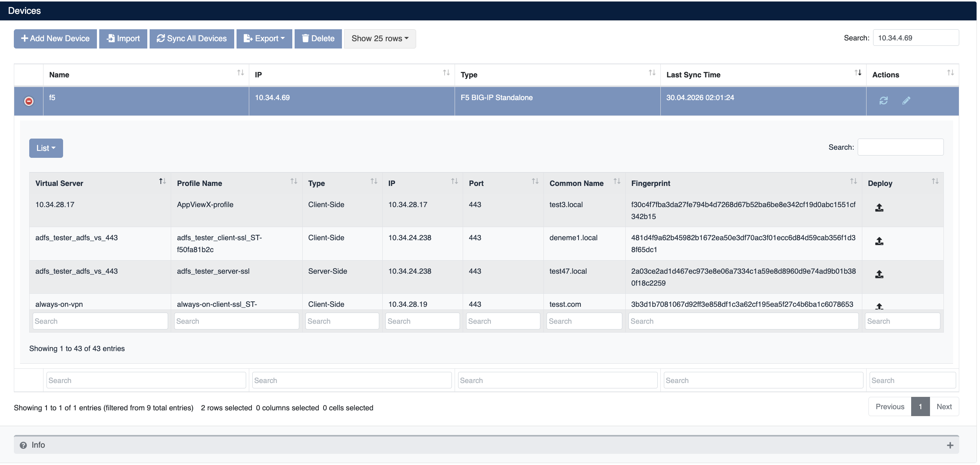Filter devices by Type footer search
Image resolution: width=980 pixels, height=465 pixels.
pyautogui.click(x=558, y=380)
